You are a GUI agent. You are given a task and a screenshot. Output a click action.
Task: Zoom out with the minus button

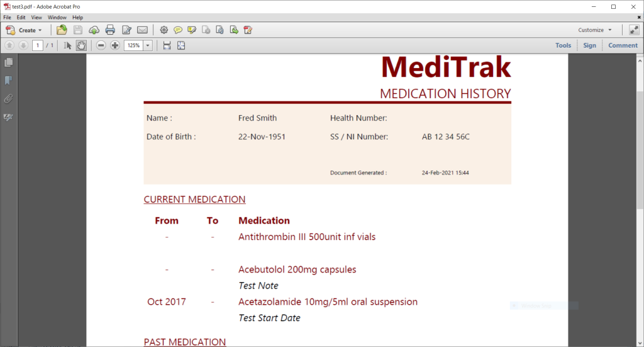click(x=101, y=45)
